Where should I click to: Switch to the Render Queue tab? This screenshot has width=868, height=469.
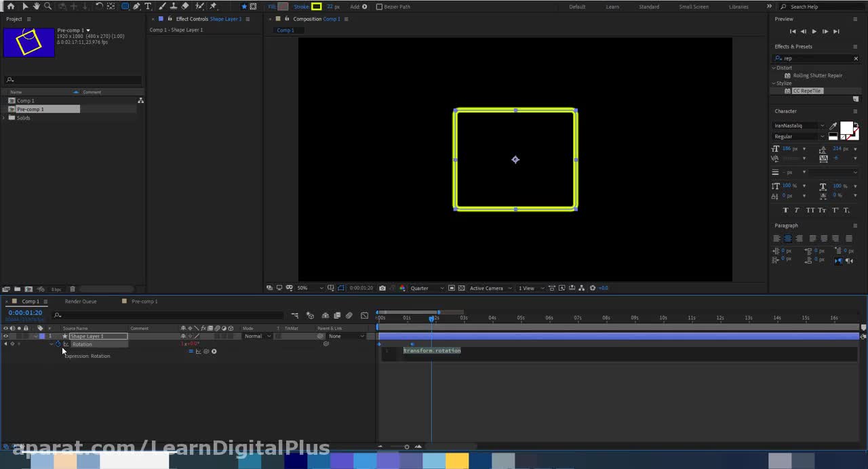click(x=81, y=302)
